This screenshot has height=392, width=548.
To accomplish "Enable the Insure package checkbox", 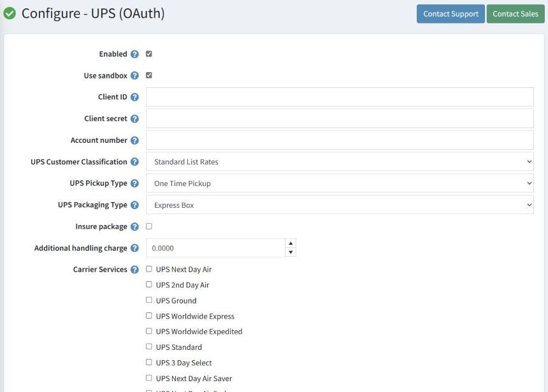I will [x=149, y=226].
